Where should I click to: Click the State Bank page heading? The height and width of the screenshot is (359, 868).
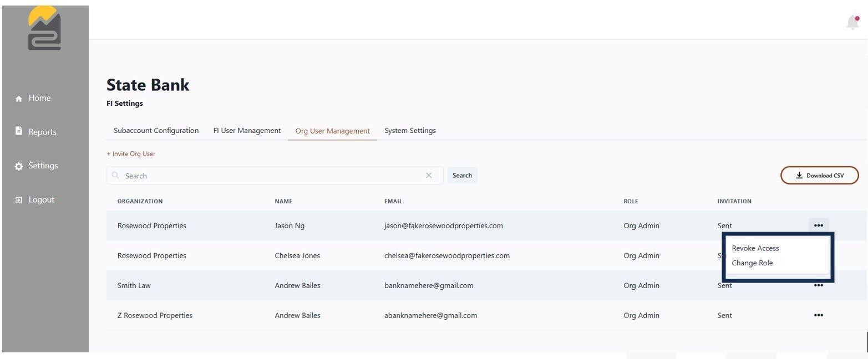tap(148, 85)
